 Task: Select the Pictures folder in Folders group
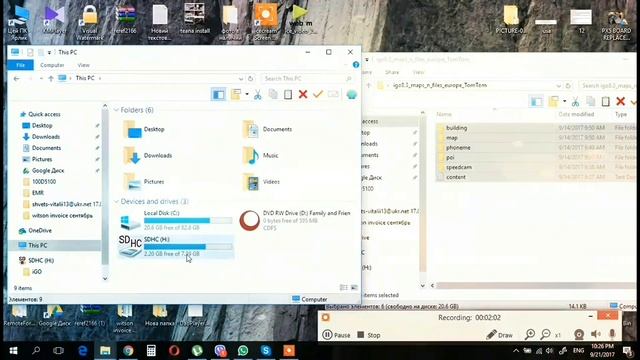point(144,182)
